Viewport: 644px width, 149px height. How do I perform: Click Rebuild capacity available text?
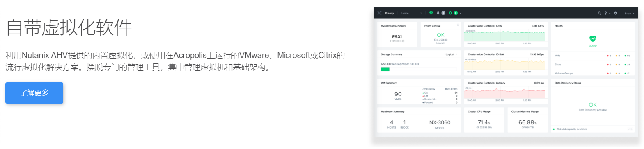point(572,129)
